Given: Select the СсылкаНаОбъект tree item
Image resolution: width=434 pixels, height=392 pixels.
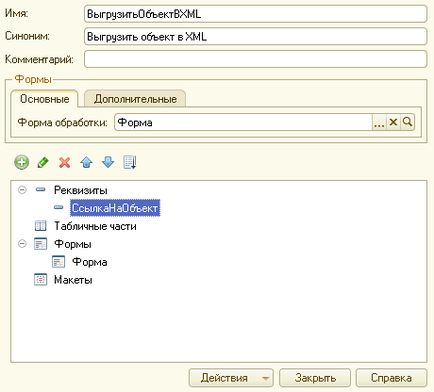Looking at the screenshot, I should coord(115,208).
